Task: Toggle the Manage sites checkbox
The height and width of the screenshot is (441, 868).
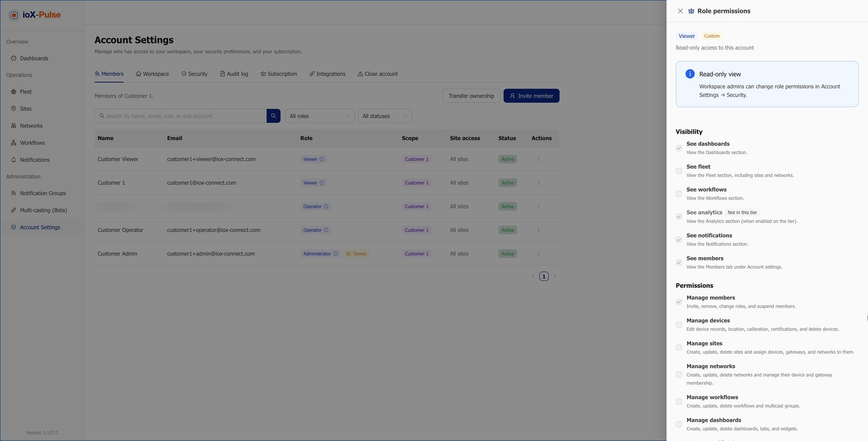Action: click(x=679, y=348)
